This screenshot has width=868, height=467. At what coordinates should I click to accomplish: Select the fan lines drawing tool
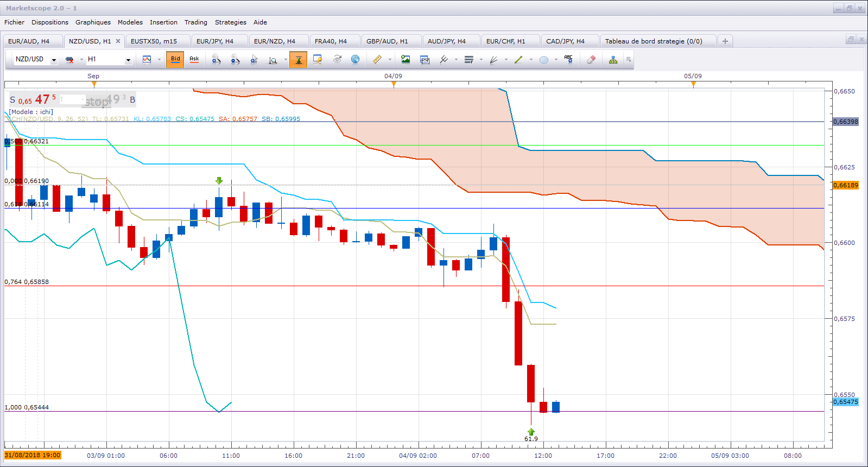tap(493, 60)
